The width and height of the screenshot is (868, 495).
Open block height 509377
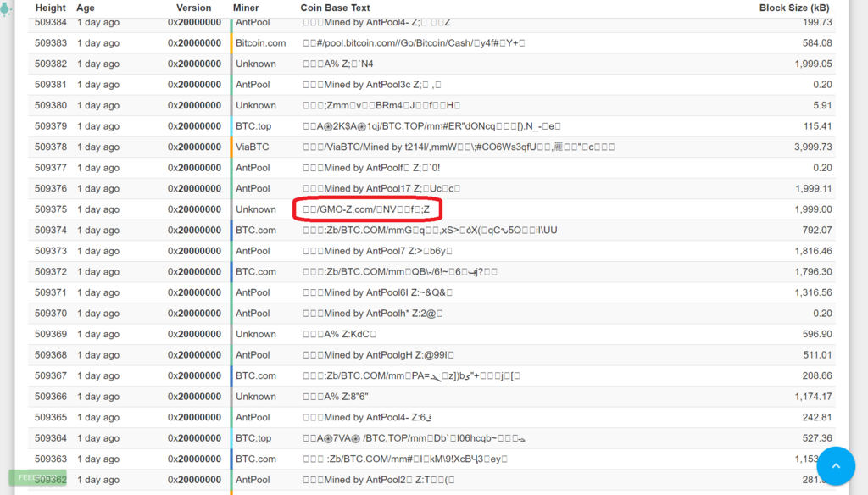click(50, 168)
